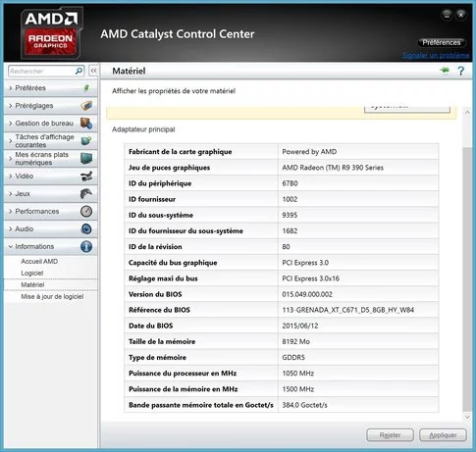Click in the Rechercher search field
Screen dimensions: 476x452
(x=42, y=71)
